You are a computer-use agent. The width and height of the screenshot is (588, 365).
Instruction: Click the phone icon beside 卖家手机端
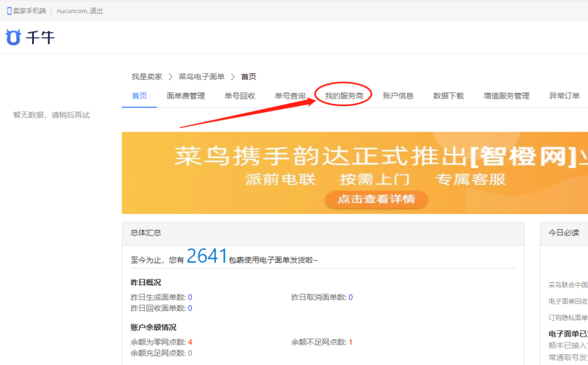[9, 11]
